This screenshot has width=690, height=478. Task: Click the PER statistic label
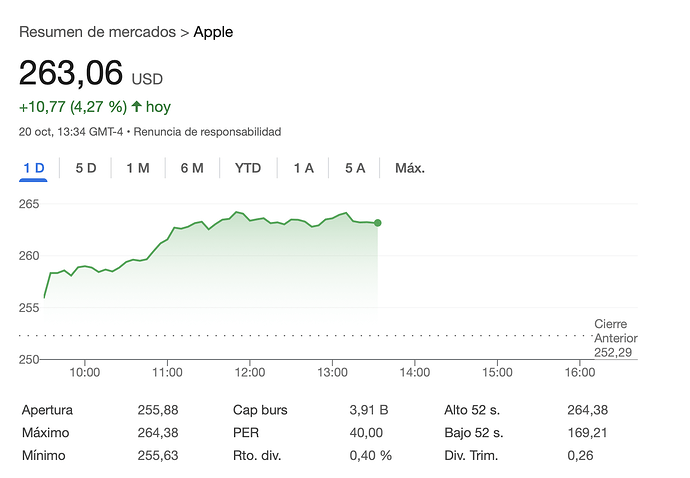[246, 432]
